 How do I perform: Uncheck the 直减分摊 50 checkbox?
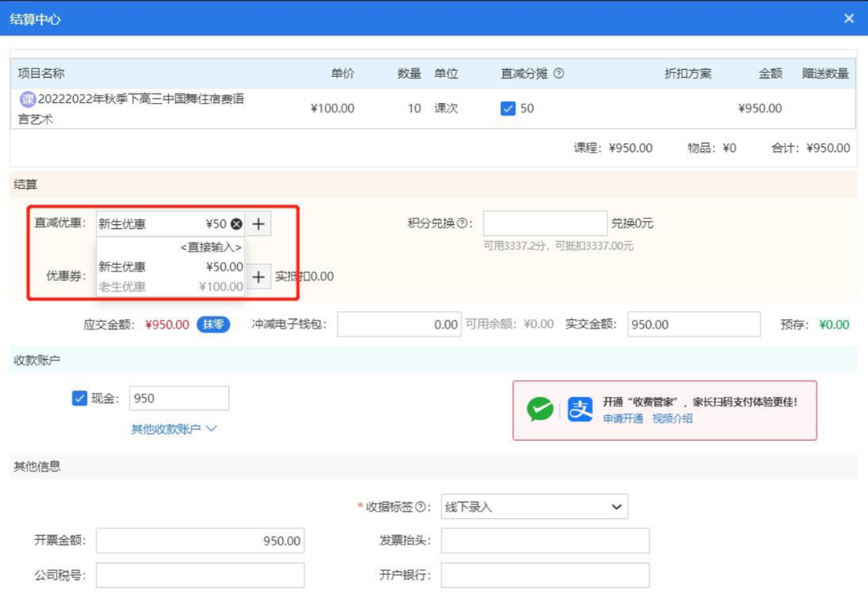click(x=508, y=108)
